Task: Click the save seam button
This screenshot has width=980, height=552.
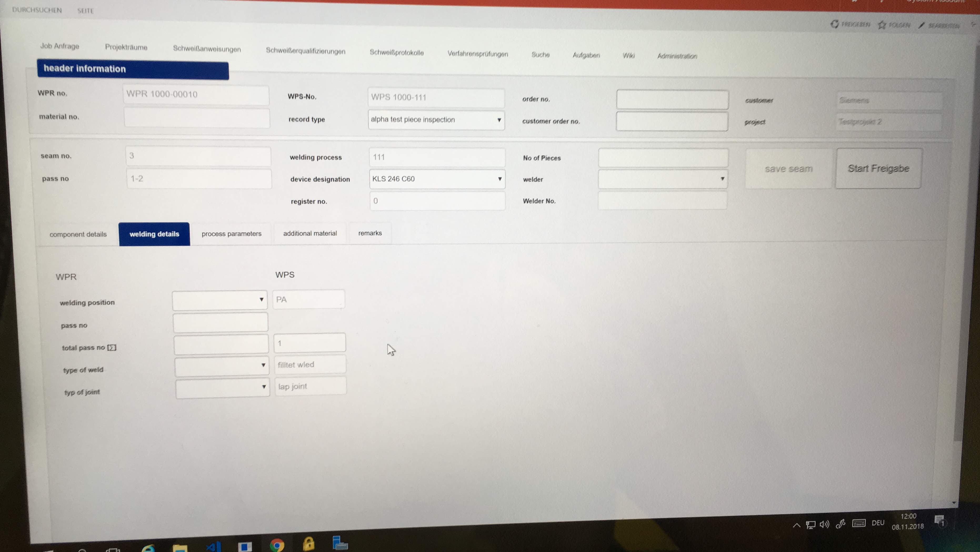Action: coord(788,169)
